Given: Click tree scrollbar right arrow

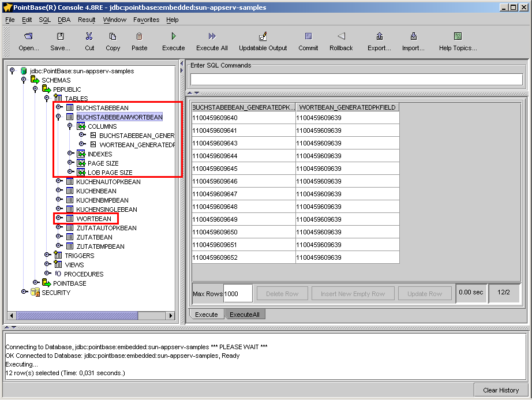Looking at the screenshot, I should click(x=171, y=316).
